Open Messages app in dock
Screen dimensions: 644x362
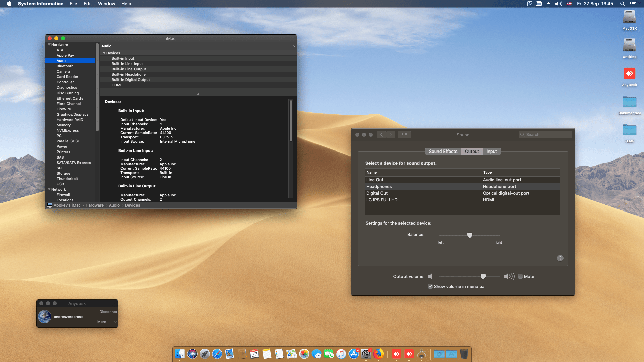pyautogui.click(x=316, y=354)
